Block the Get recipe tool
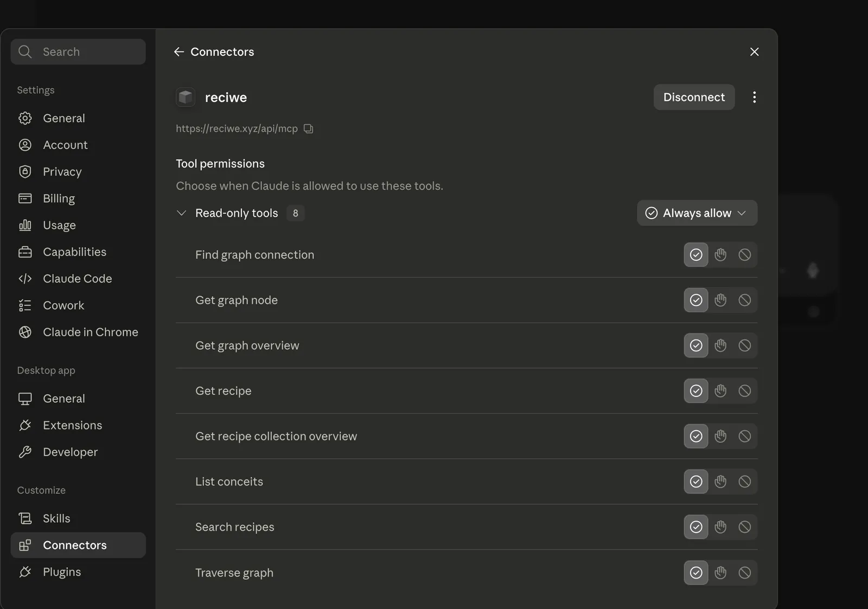868x609 pixels. click(x=745, y=390)
